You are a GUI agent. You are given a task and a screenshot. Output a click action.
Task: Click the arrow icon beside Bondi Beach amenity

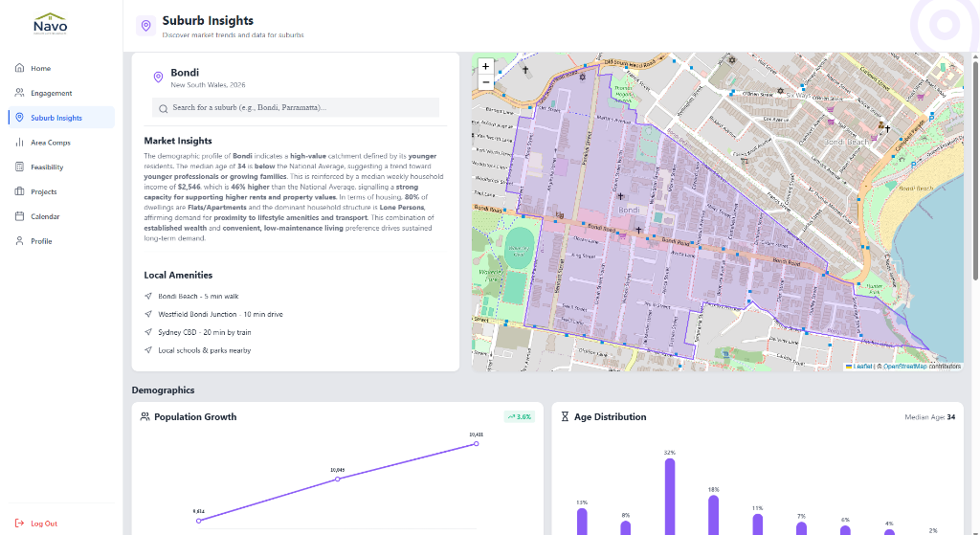pyautogui.click(x=148, y=296)
